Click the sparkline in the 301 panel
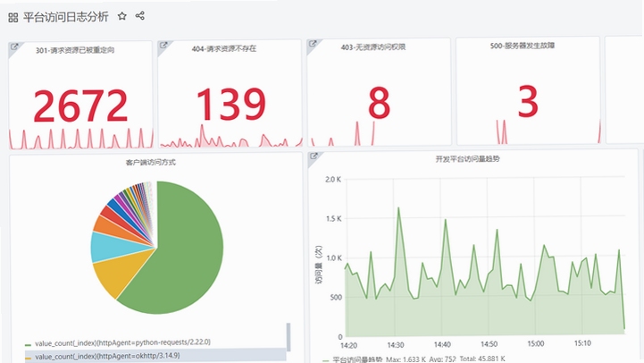Viewport: 644px width, 363px height. [81, 139]
